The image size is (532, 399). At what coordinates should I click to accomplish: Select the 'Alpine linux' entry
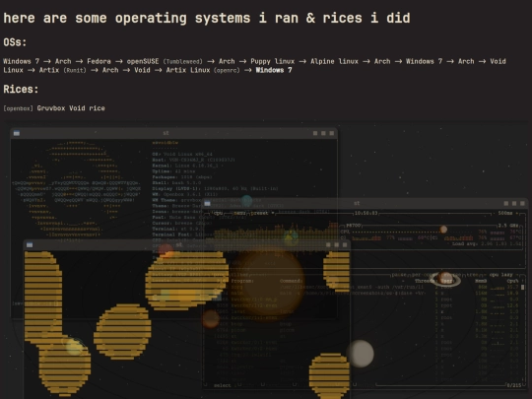(x=334, y=61)
